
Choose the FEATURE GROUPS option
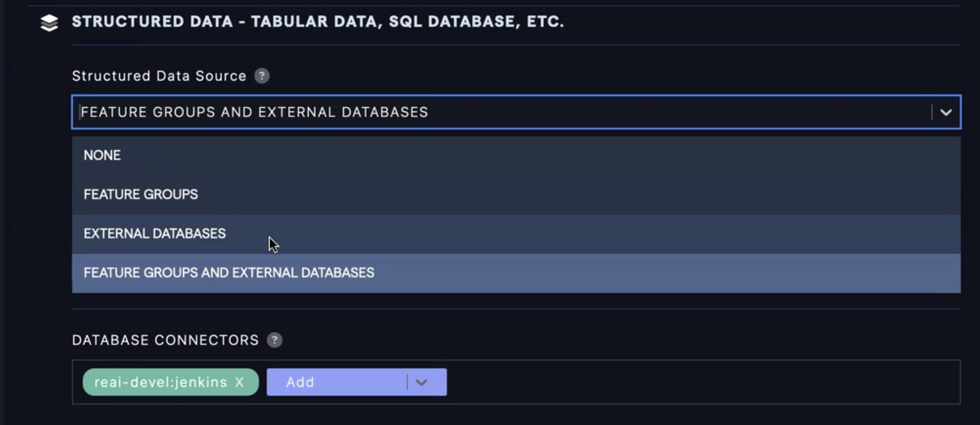(141, 195)
